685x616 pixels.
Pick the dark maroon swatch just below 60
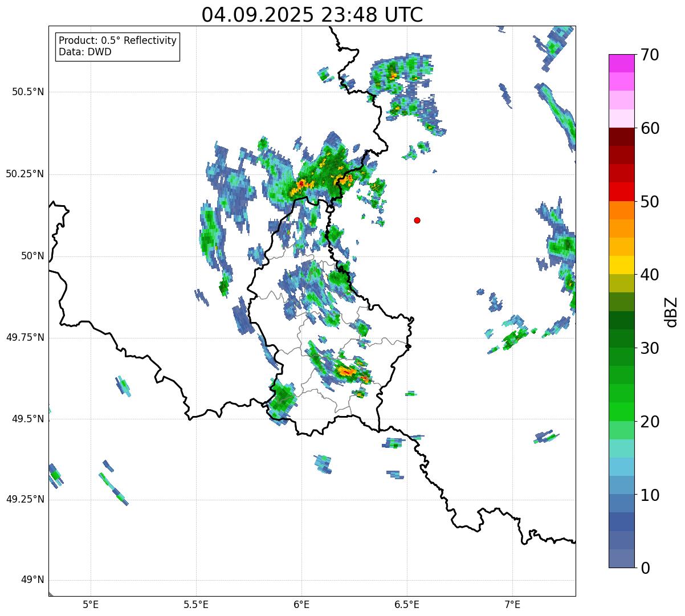coord(622,137)
